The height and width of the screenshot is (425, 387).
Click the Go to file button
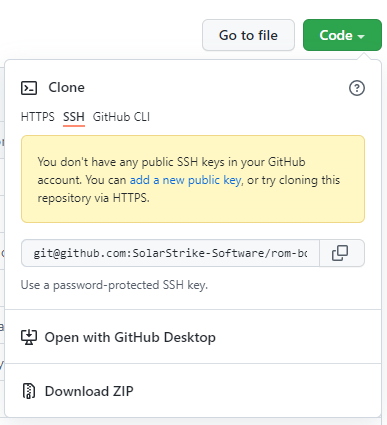point(248,35)
